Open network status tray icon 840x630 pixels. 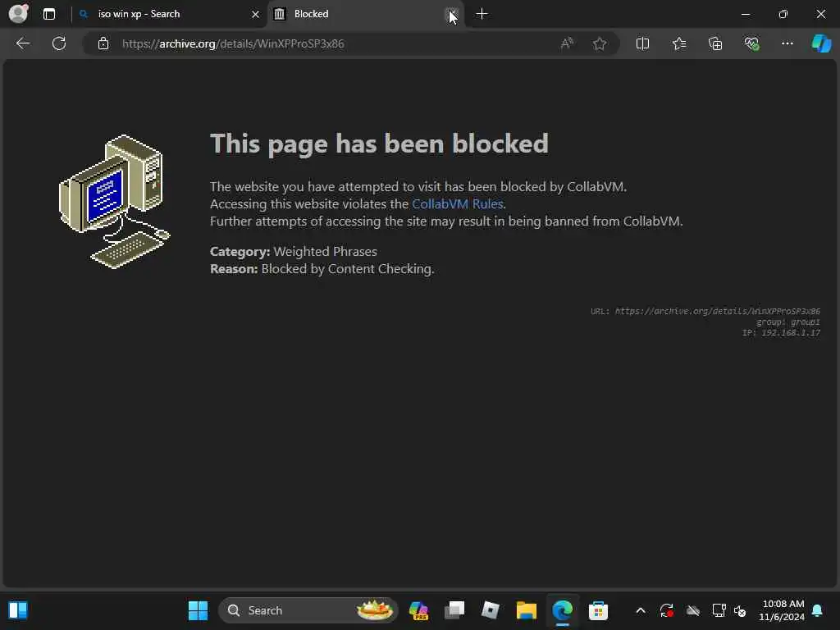point(719,610)
